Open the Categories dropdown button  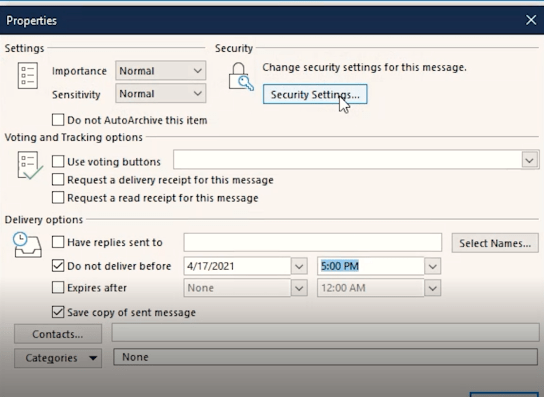[x=58, y=358]
